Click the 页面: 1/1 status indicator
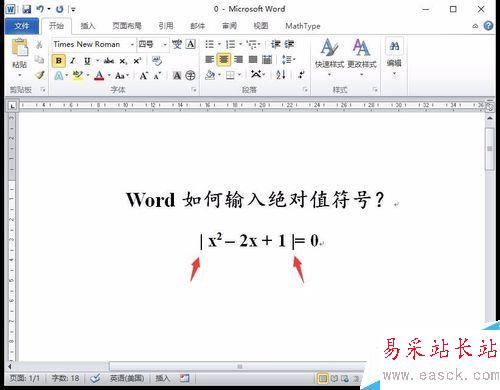 (25, 378)
